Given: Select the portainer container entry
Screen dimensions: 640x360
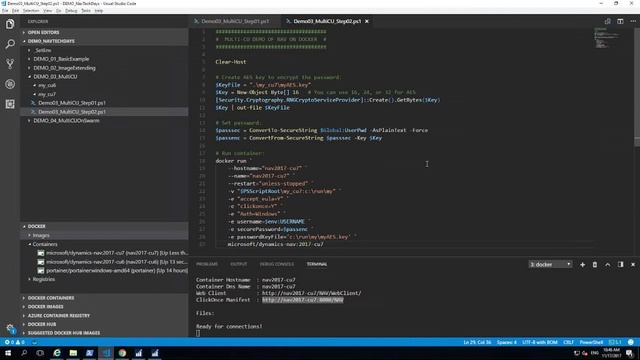Looking at the screenshot, I should 112,271.
